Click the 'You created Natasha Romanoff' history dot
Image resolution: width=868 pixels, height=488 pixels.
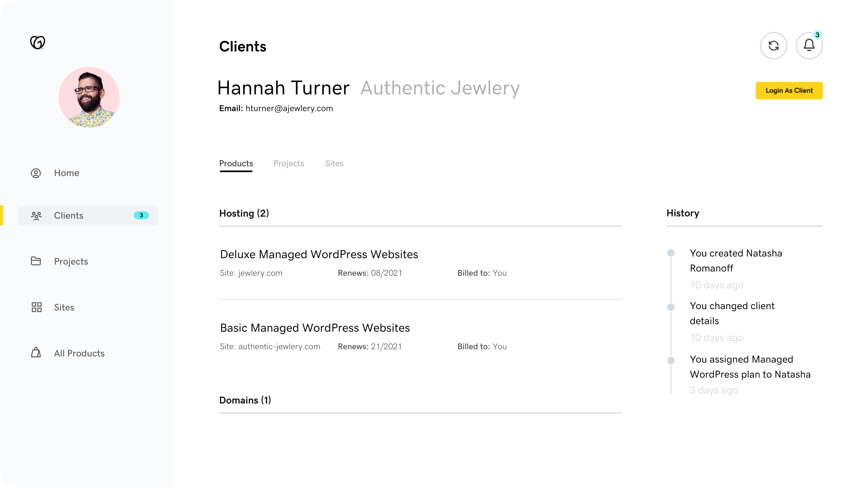tap(671, 253)
